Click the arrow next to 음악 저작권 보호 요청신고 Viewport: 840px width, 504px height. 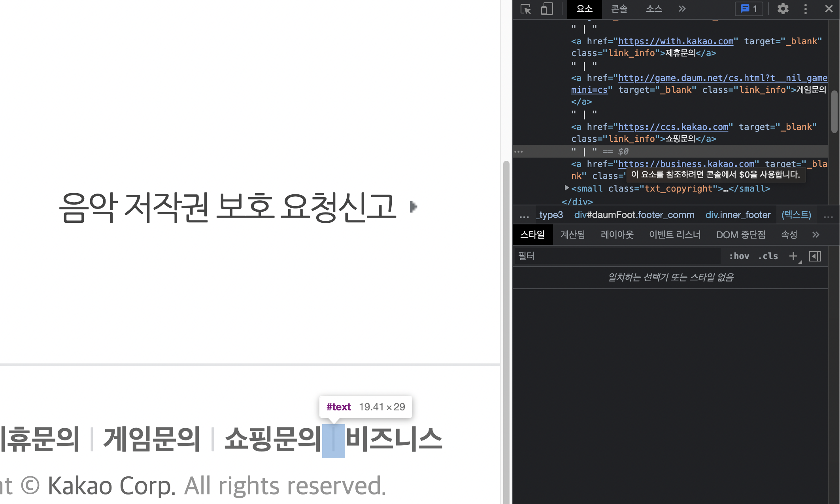pyautogui.click(x=413, y=207)
